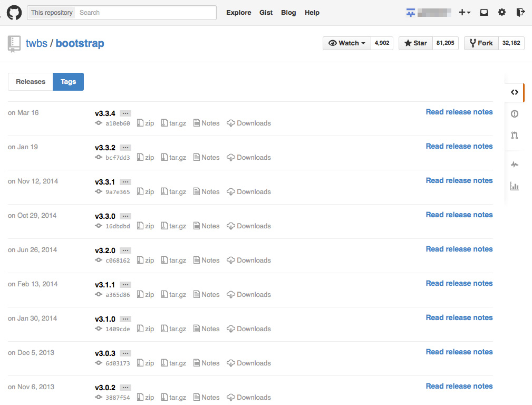The image size is (532, 405).
Task: Star the bootstrap repository
Action: click(415, 43)
